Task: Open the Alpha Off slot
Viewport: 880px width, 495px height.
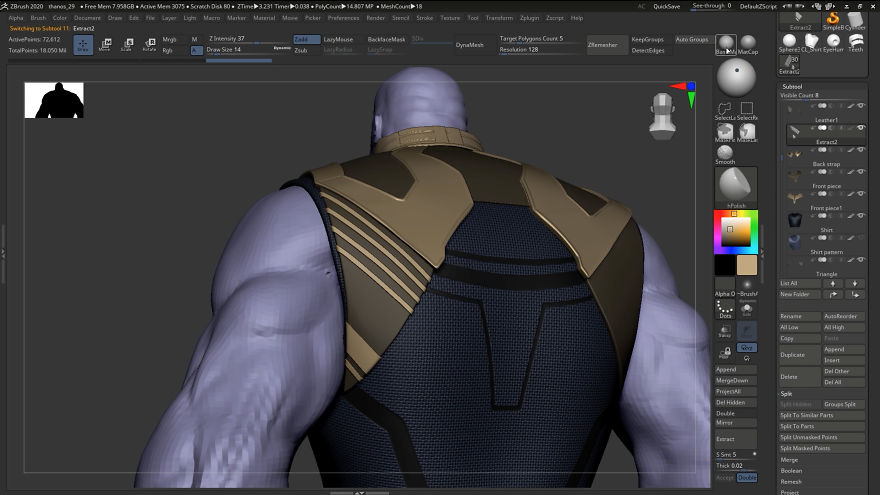Action: (725, 287)
